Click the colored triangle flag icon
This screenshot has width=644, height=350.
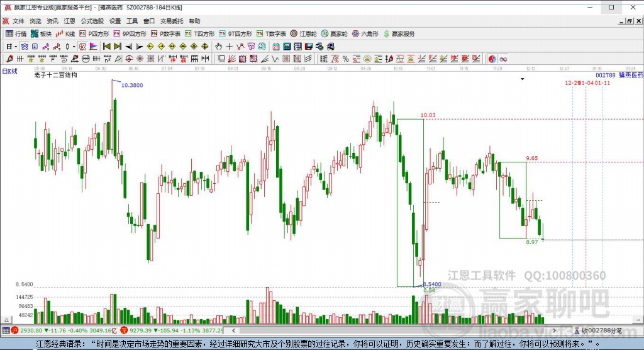pos(94,47)
